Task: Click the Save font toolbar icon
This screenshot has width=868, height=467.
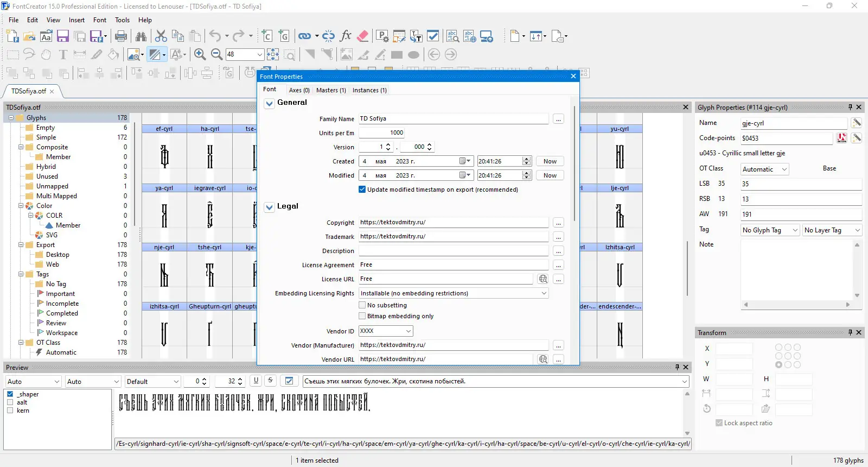Action: [x=63, y=36]
